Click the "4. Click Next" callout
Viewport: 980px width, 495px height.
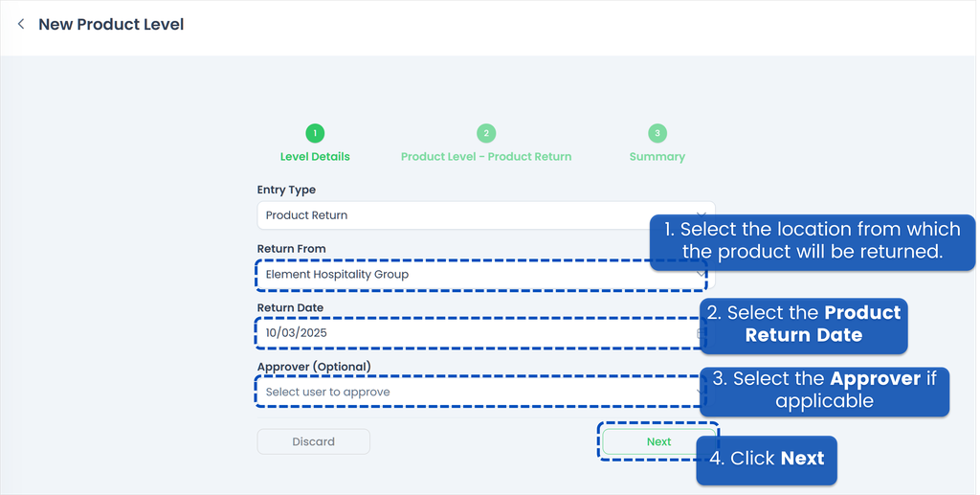pyautogui.click(x=767, y=459)
